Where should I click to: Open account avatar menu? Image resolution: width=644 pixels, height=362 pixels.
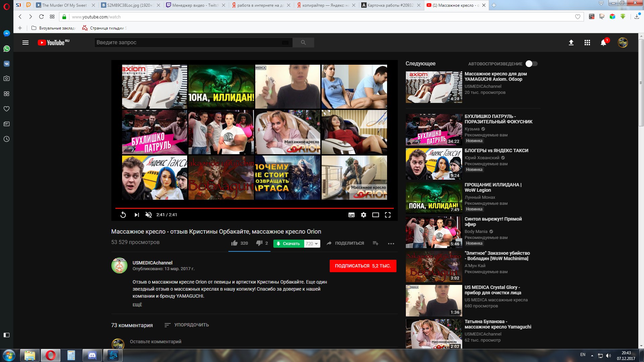click(623, 43)
